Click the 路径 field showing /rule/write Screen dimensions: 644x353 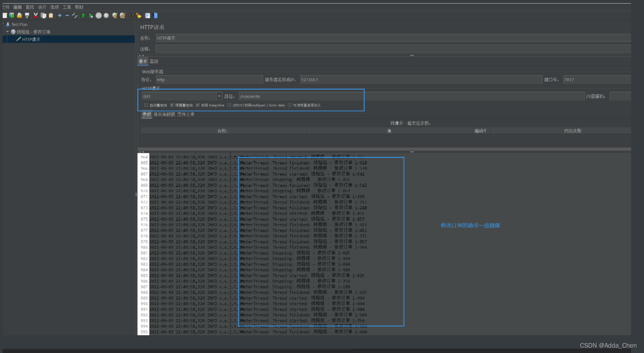click(412, 96)
